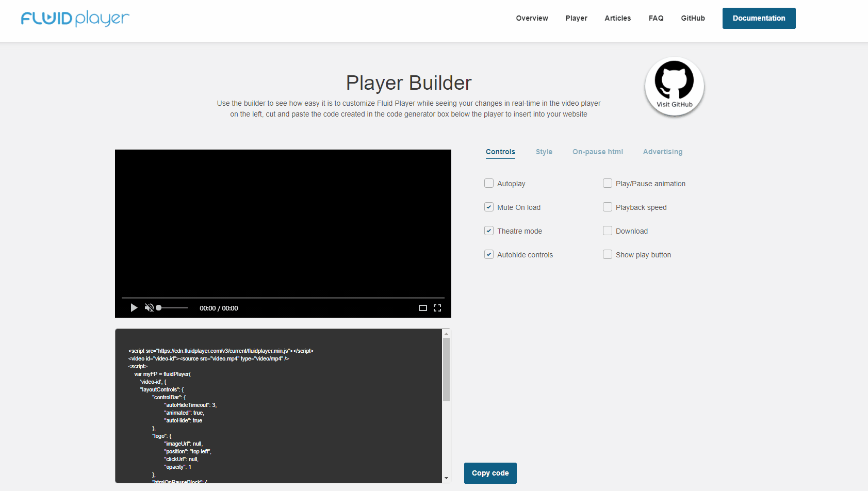Click the black video display area
This screenshot has height=491, width=868.
coord(283,223)
